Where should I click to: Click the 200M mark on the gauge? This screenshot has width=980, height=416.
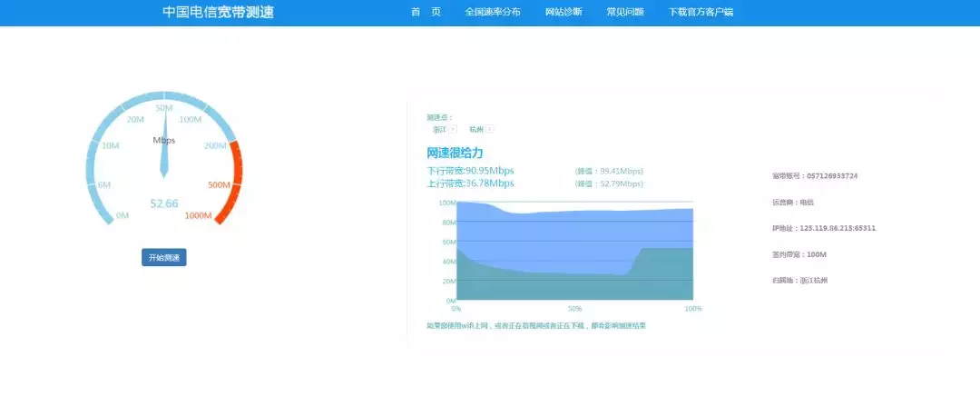pos(216,145)
